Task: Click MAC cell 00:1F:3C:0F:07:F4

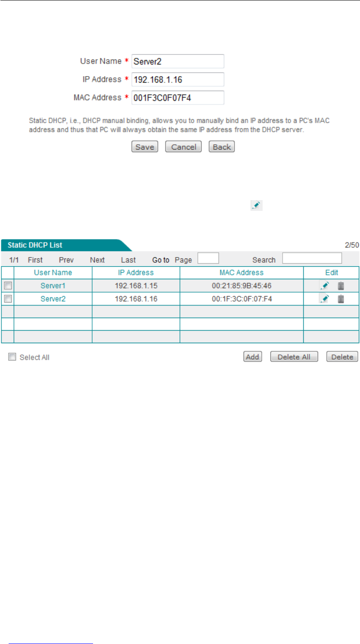Action: (x=241, y=299)
